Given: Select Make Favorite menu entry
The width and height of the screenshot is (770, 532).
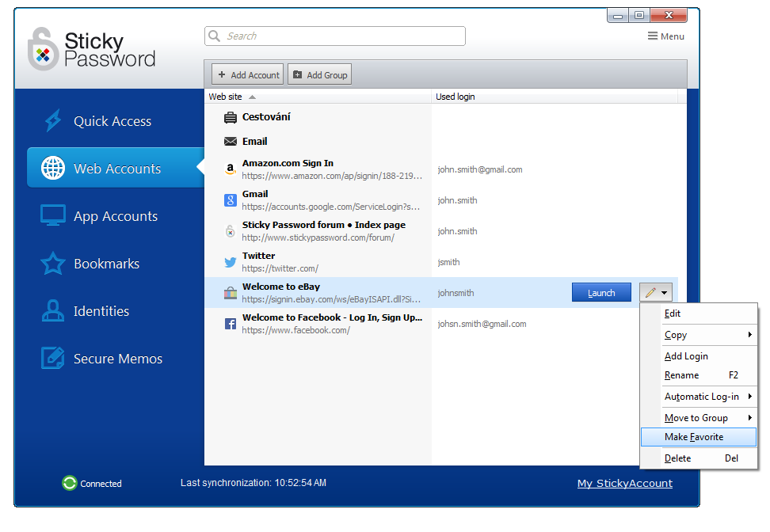Looking at the screenshot, I should click(x=698, y=437).
